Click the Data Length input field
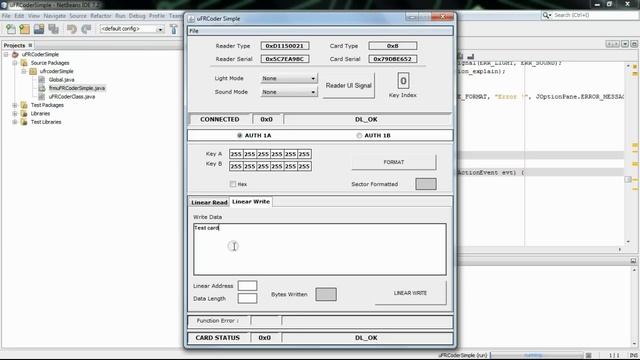This screenshot has width=640, height=360. 247,298
